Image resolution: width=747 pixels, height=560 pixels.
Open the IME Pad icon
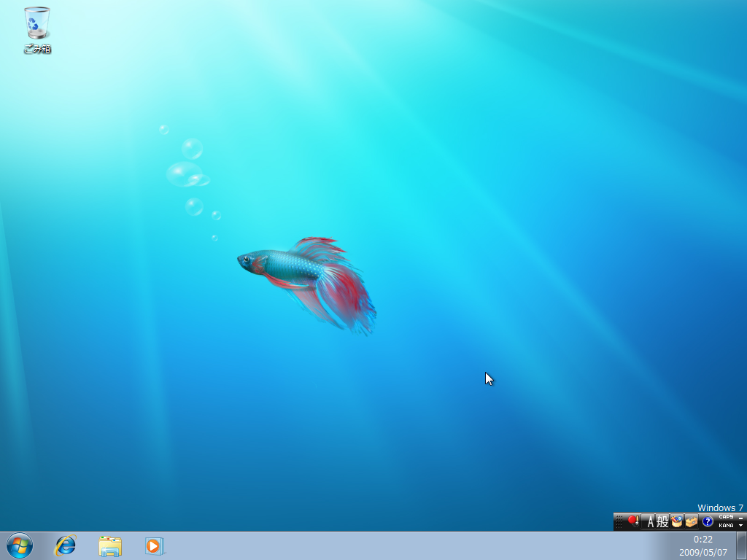[676, 522]
